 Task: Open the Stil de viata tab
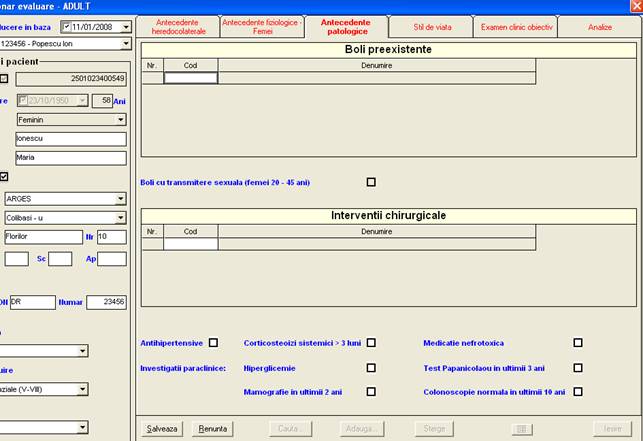click(x=430, y=27)
